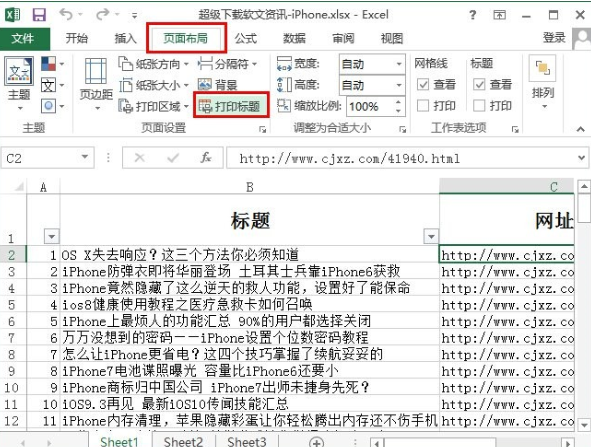Click 文件 file button

tap(23, 38)
